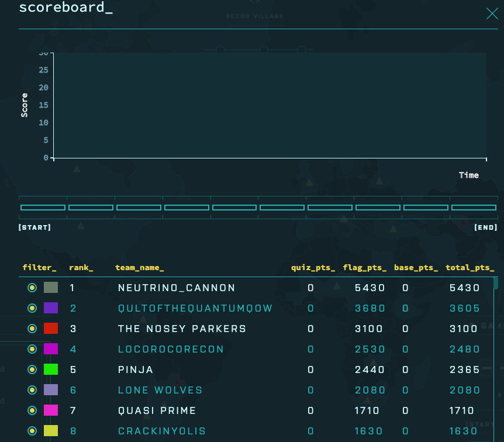Select team name NEUTRINO_CANNON
This screenshot has height=442, width=504.
177,288
